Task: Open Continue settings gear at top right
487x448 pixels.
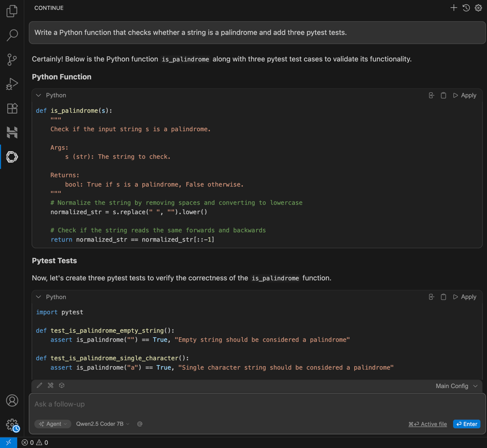Action: tap(478, 8)
